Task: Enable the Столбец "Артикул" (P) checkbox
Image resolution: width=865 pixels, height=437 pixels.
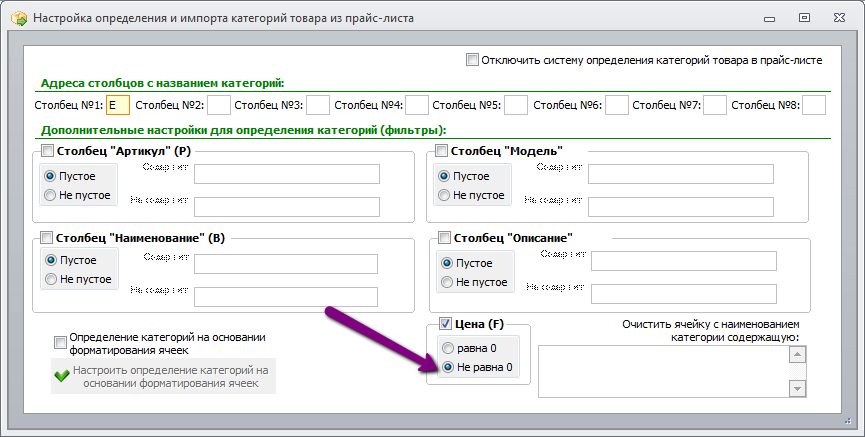Action: (x=47, y=151)
